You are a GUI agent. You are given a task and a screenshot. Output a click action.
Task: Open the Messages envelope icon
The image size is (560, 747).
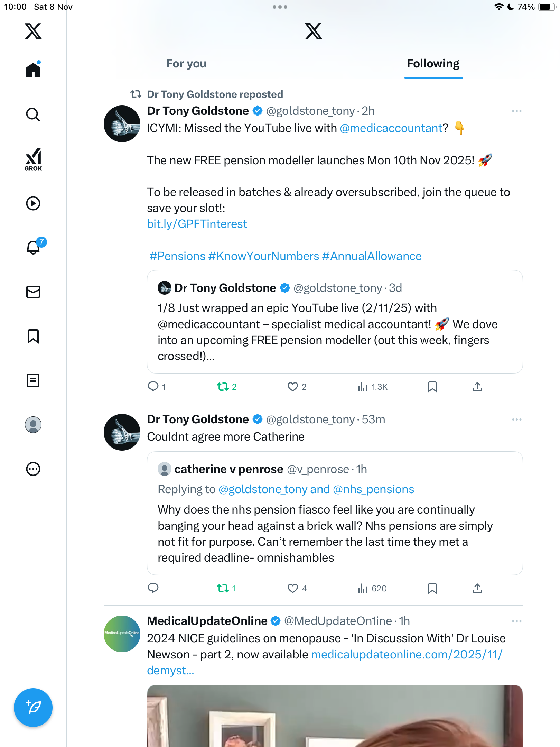coord(33,292)
